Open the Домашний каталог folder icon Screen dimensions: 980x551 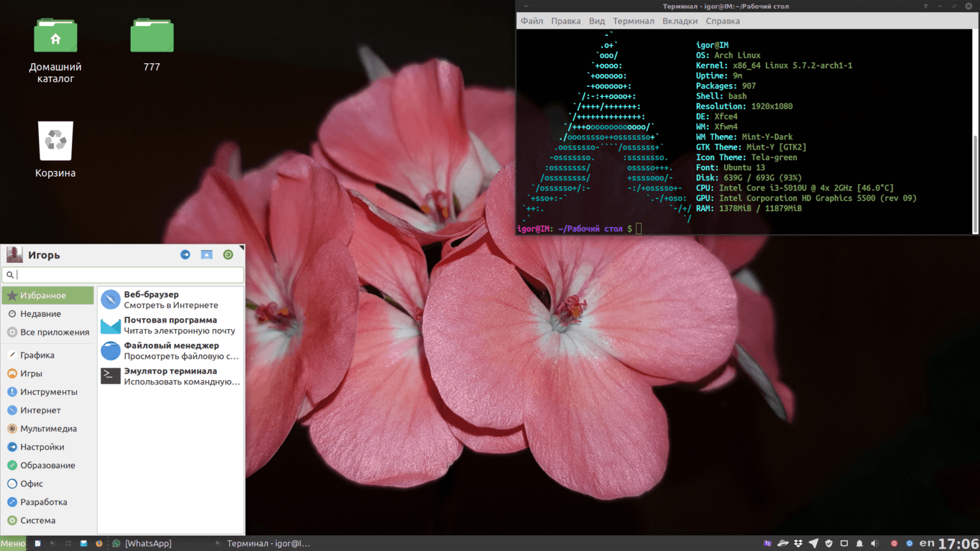point(56,36)
